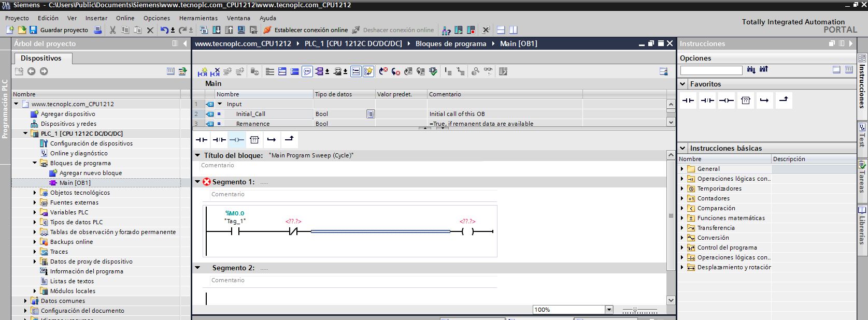Image resolution: width=868 pixels, height=320 pixels.
Task: Click the Guardar proyecto save icon
Action: pos(33,30)
